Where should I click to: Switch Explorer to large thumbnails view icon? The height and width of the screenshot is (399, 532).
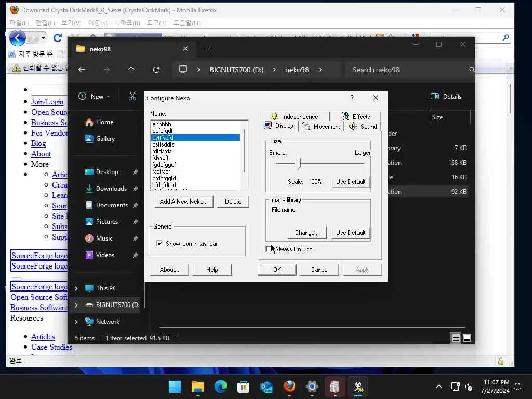467,338
